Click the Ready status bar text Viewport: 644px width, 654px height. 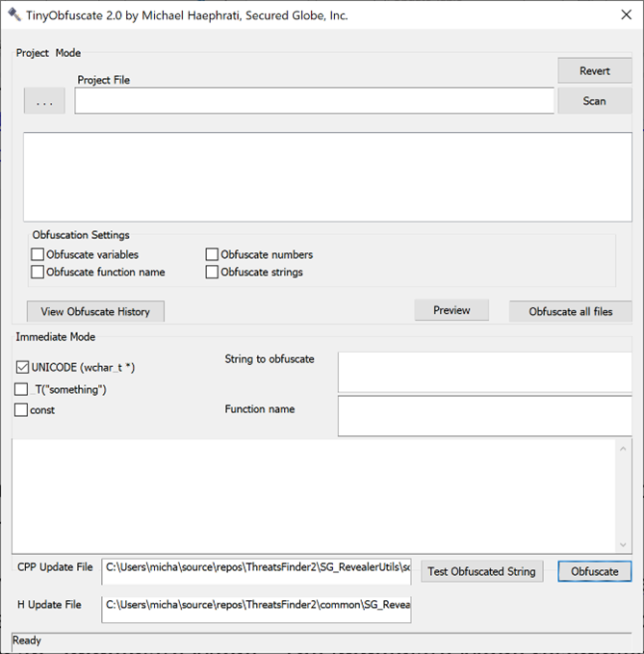coord(27,641)
